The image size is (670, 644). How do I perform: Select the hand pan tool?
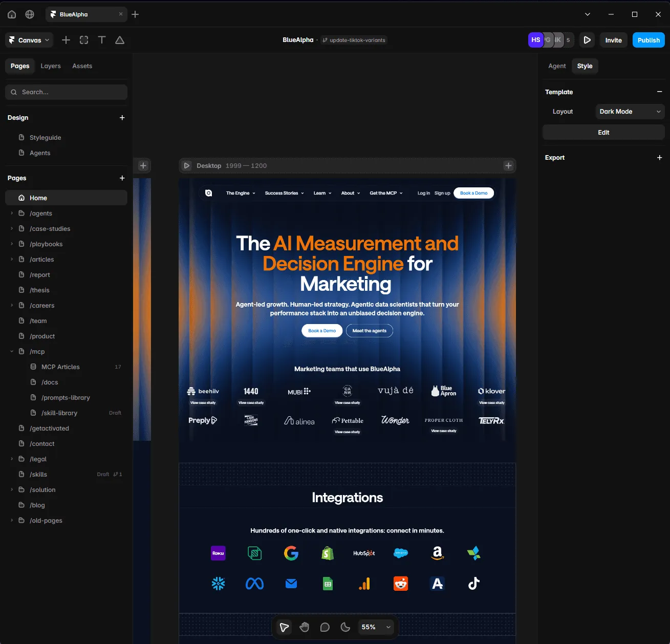[x=305, y=627]
